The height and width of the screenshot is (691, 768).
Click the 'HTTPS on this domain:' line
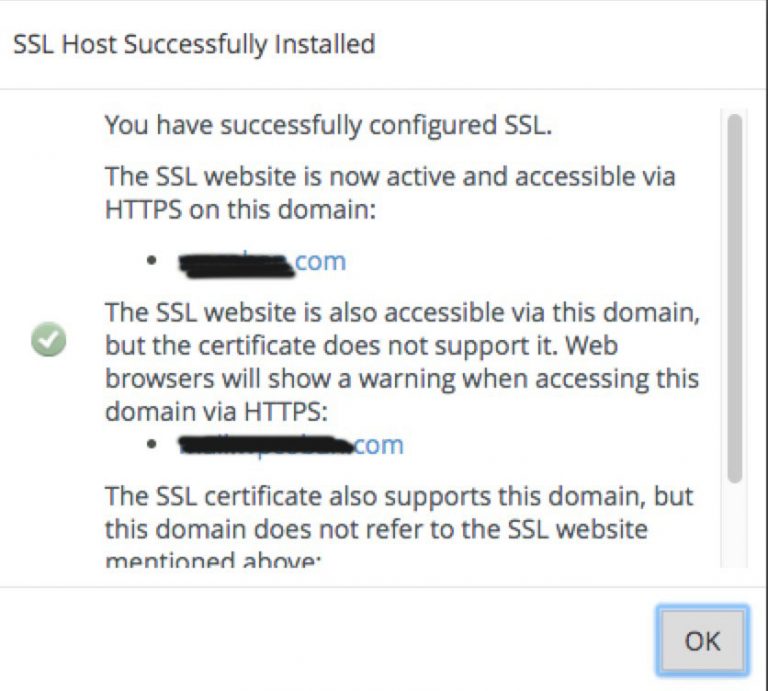(240, 210)
